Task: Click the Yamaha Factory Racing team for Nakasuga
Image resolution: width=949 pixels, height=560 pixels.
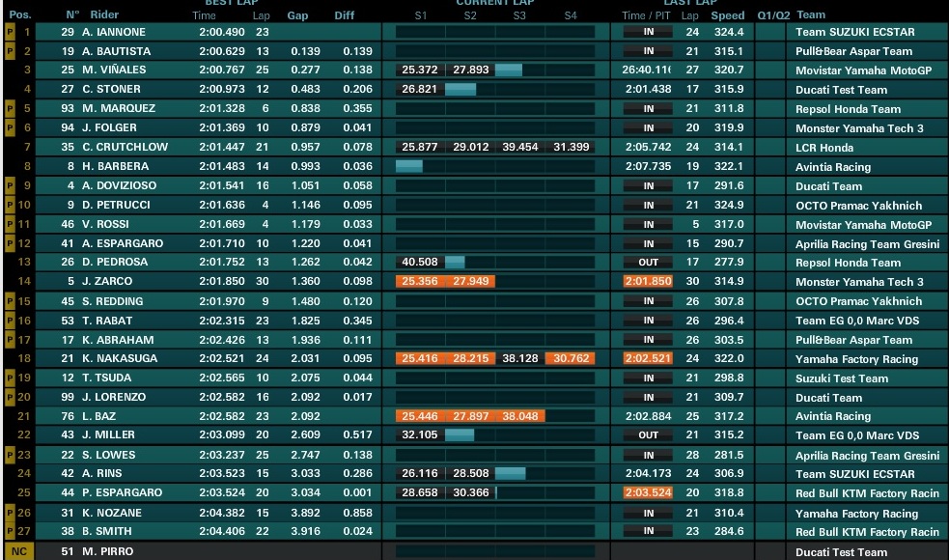Action: click(x=856, y=359)
